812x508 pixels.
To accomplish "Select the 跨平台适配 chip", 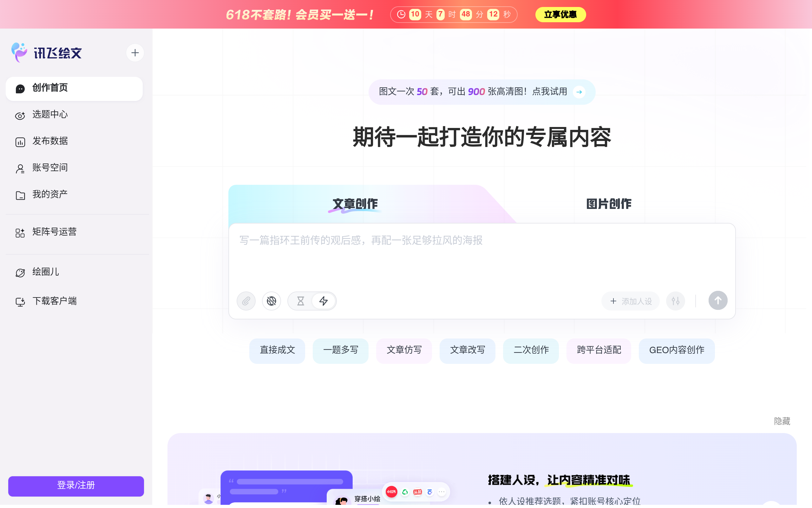I will pyautogui.click(x=599, y=351).
